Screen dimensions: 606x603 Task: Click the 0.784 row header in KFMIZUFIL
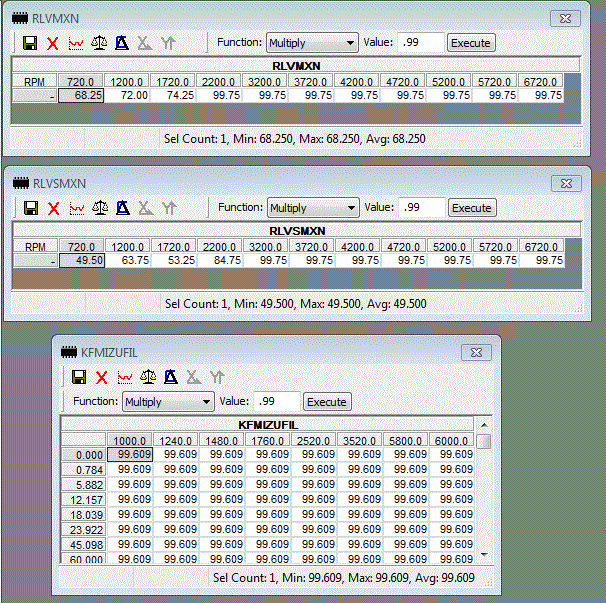[83, 470]
